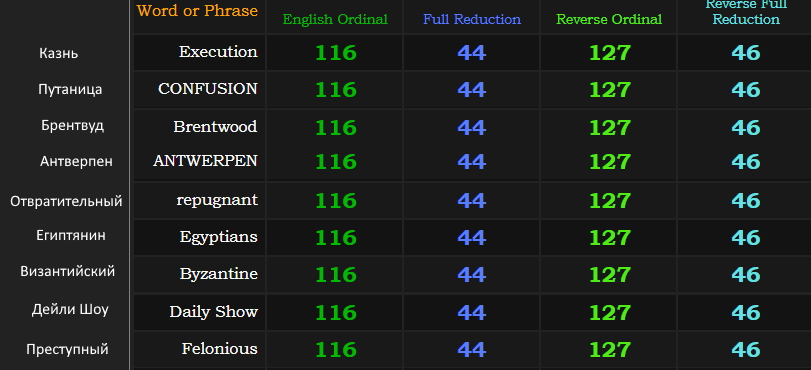The image size is (811, 370).
Task: Click Reverse Full Reduction 46 in Egyptians row
Action: coord(746,238)
